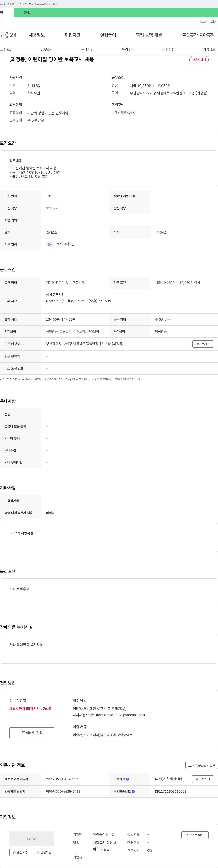Open the 고용24 site logo
This screenshot has height=868, width=218.
tap(8, 35)
